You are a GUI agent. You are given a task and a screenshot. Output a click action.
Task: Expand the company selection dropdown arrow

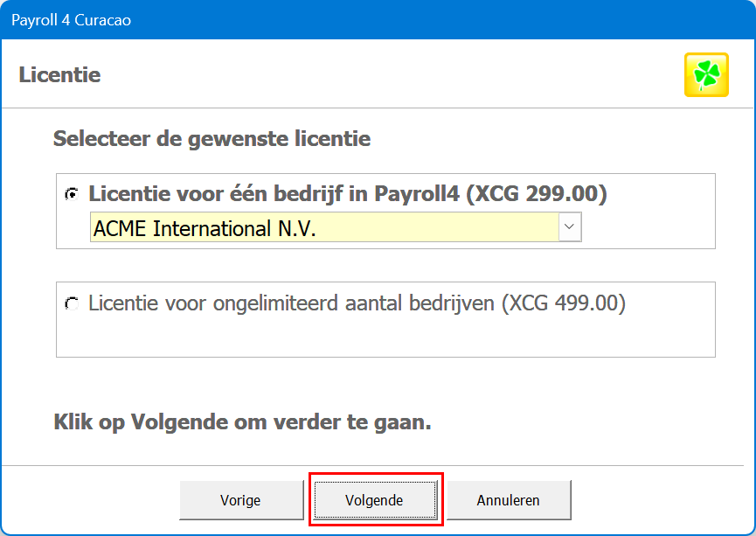pos(570,227)
